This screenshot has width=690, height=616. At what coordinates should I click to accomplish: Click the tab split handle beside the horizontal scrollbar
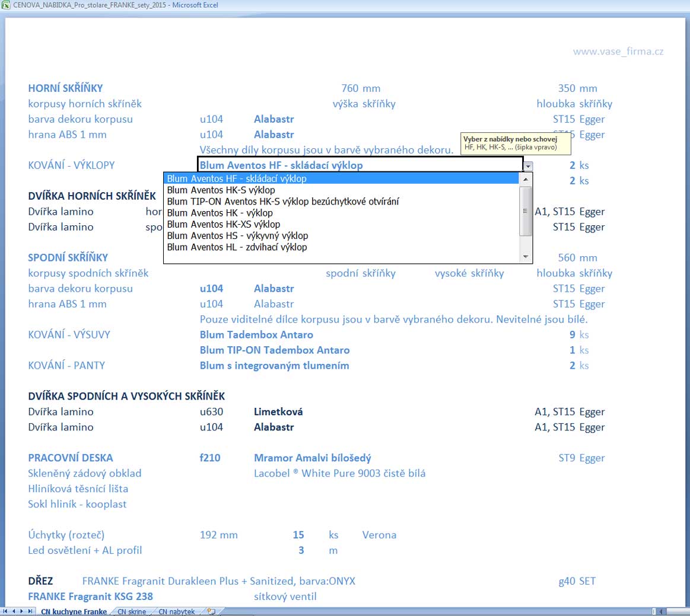pyautogui.click(x=653, y=611)
